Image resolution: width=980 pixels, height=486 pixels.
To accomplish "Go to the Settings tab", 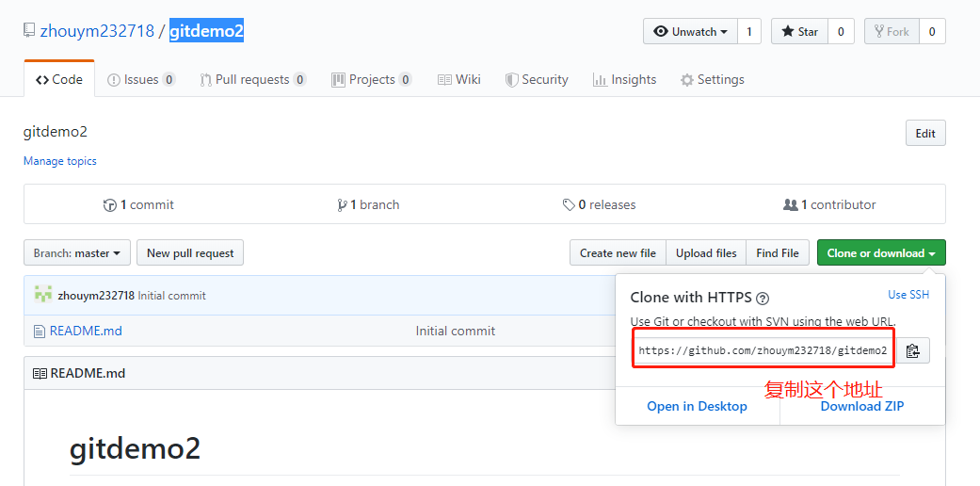I will (x=713, y=79).
